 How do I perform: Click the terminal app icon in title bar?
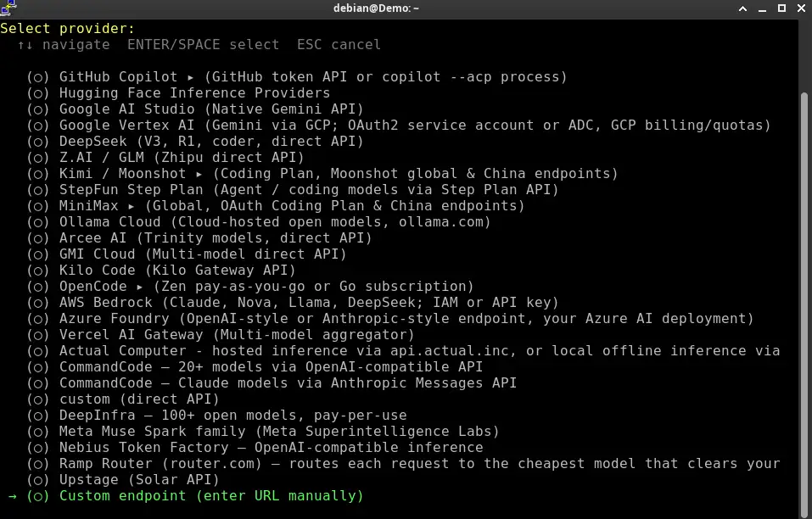[8, 8]
